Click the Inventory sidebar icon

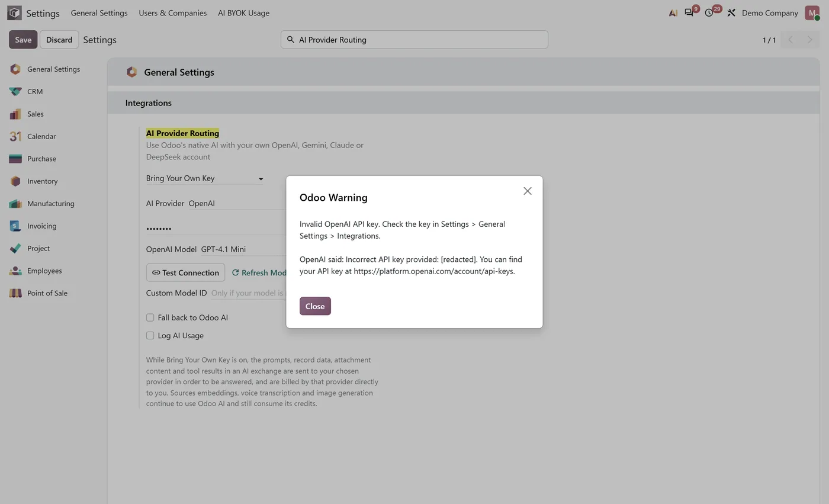point(15,181)
